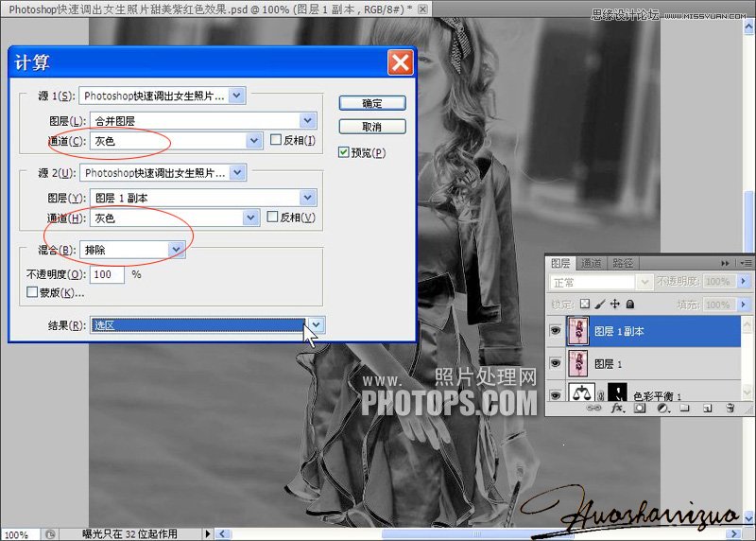Select the 图层 1 layer thumbnail
The image size is (756, 541).
578,363
